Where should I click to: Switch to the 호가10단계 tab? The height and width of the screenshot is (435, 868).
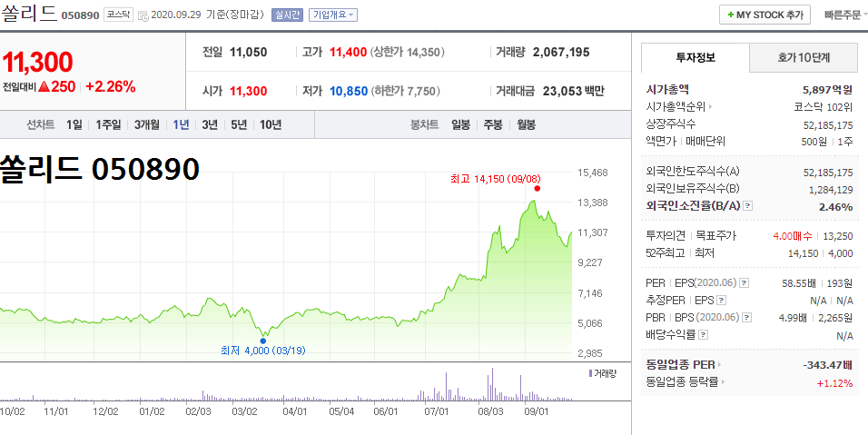(804, 57)
